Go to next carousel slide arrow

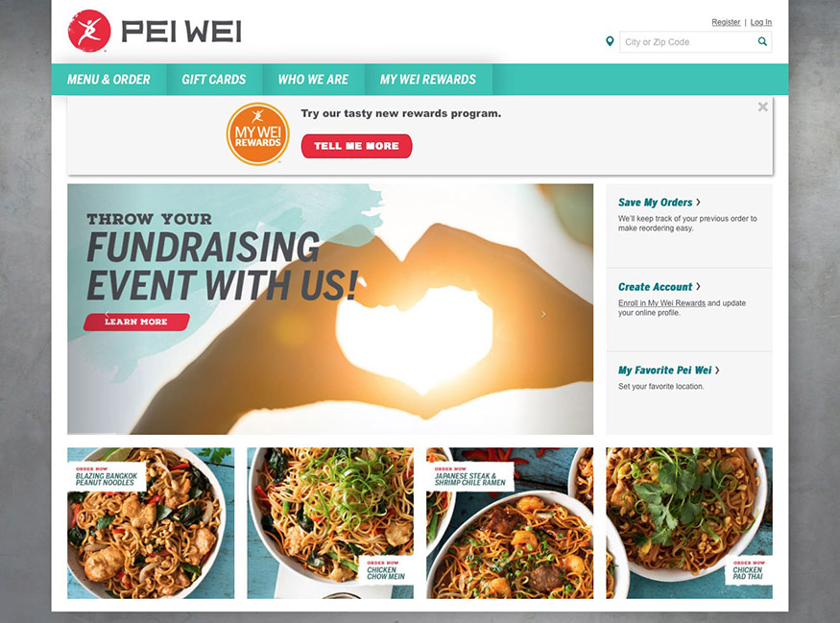pyautogui.click(x=543, y=314)
